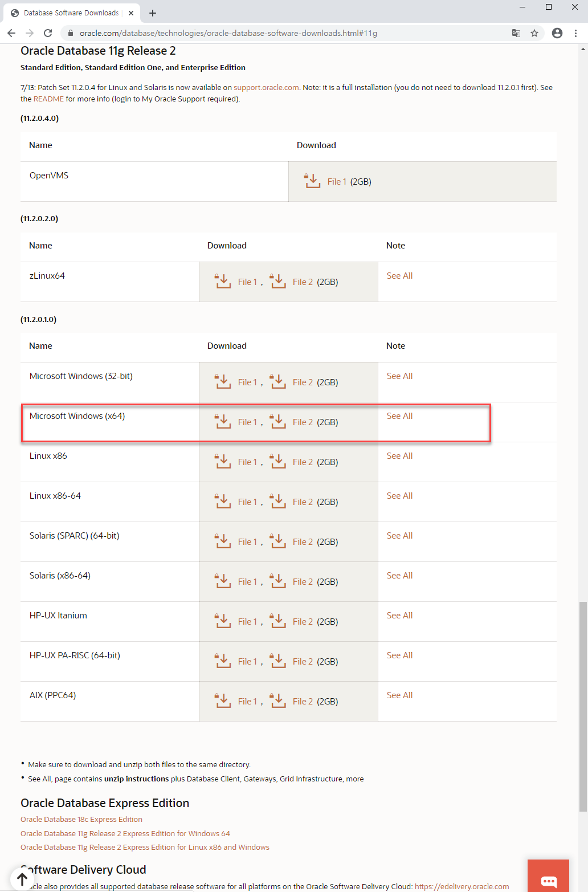The image size is (588, 892).
Task: Click the OpenVMS row name
Action: (x=49, y=176)
